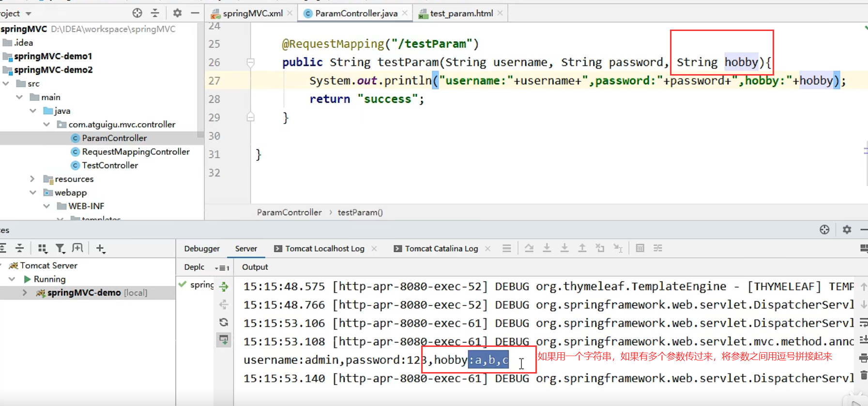Viewport: 868px width, 406px height.
Task: Click the print console output icon
Action: [x=863, y=358]
